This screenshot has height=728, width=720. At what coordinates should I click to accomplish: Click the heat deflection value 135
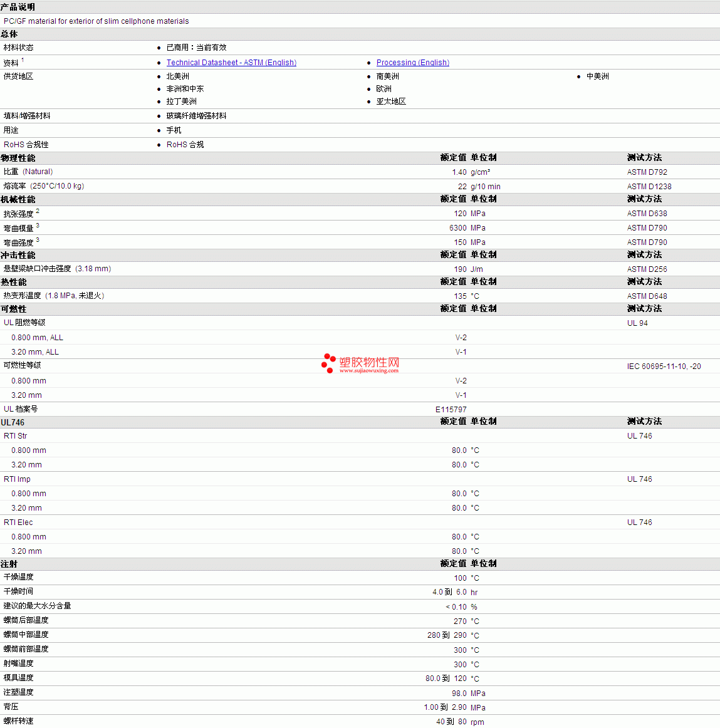(461, 296)
